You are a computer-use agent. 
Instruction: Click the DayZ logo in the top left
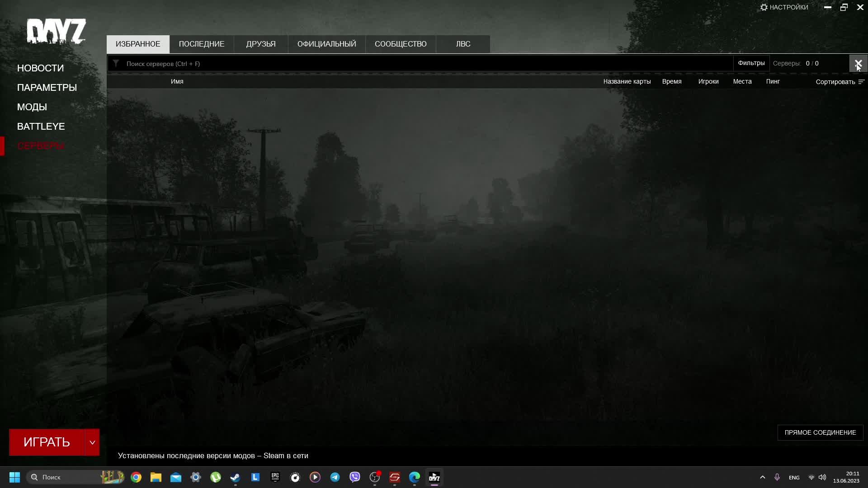click(x=57, y=32)
